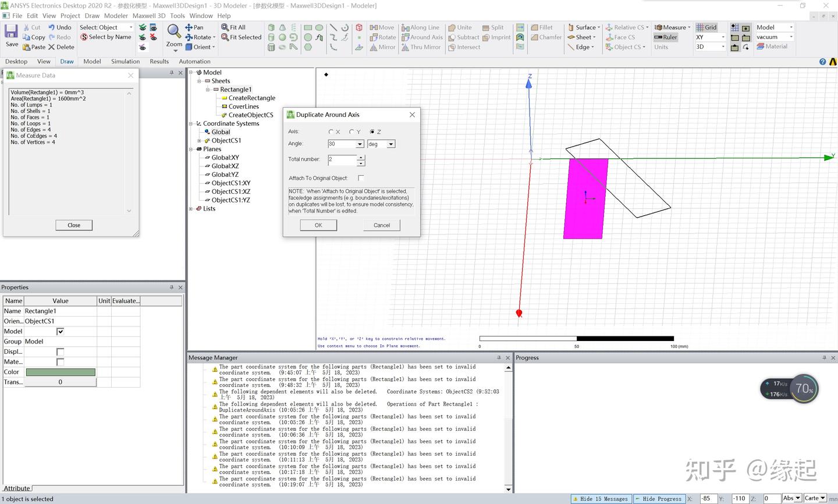Click the Fit All view icon

[233, 27]
